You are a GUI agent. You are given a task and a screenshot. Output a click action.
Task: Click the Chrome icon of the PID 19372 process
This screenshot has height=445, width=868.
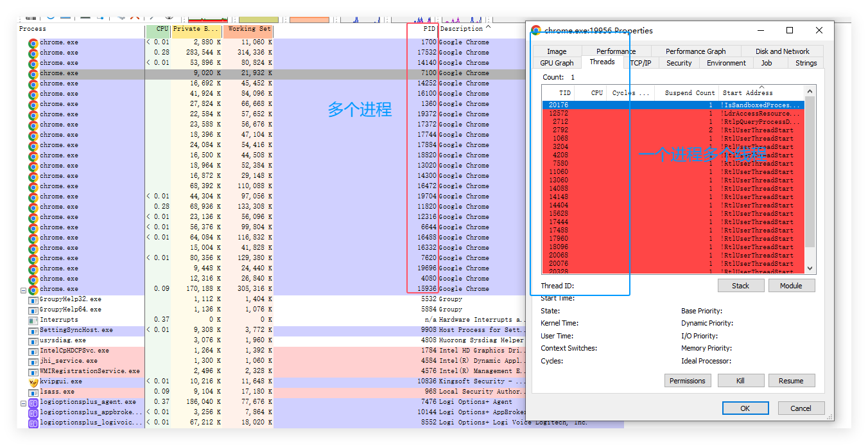(33, 115)
